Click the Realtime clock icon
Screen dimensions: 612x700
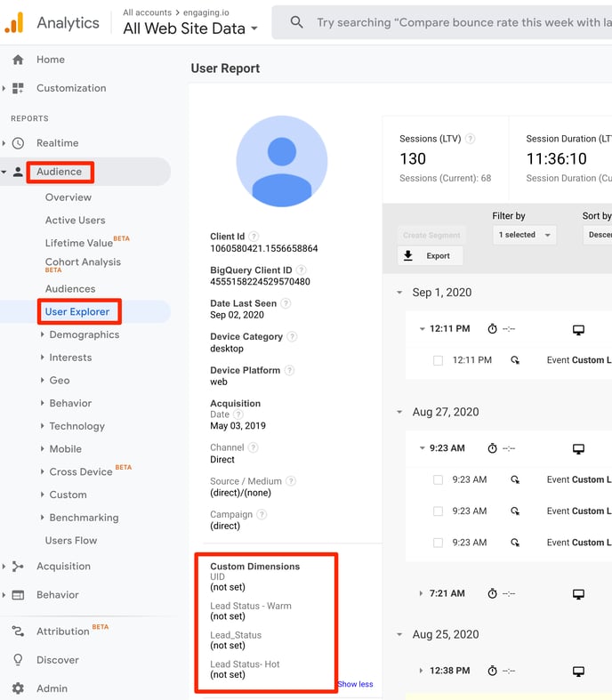point(18,143)
